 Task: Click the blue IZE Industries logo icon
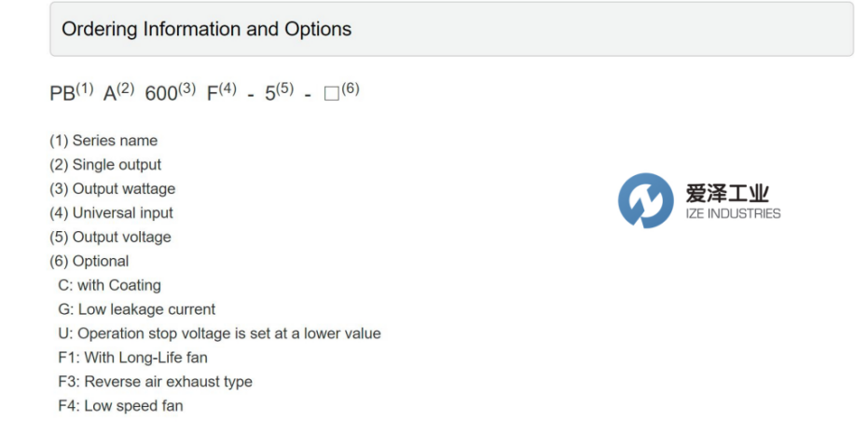(645, 200)
